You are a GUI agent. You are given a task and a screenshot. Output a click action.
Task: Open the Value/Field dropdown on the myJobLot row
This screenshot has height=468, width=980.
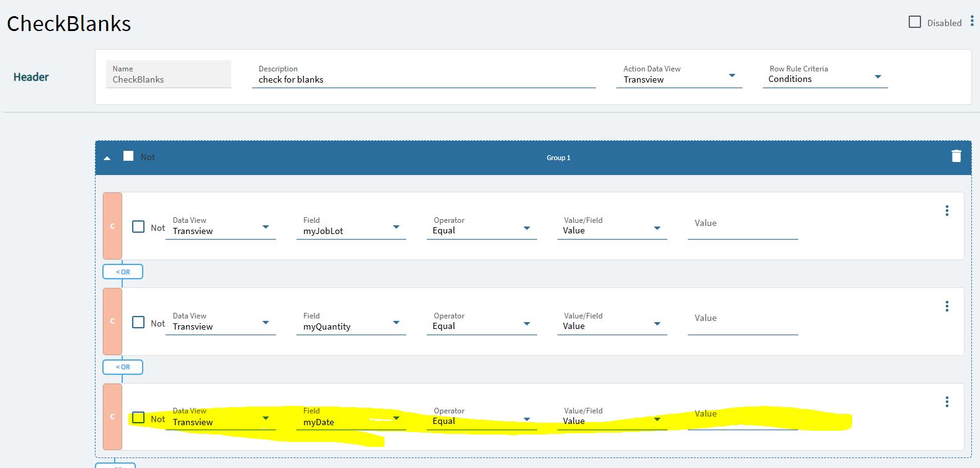(x=612, y=227)
